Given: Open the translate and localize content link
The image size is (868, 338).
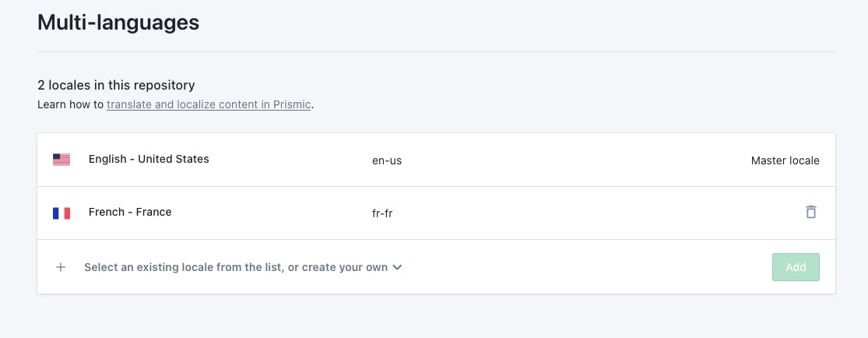Looking at the screenshot, I should click(209, 104).
